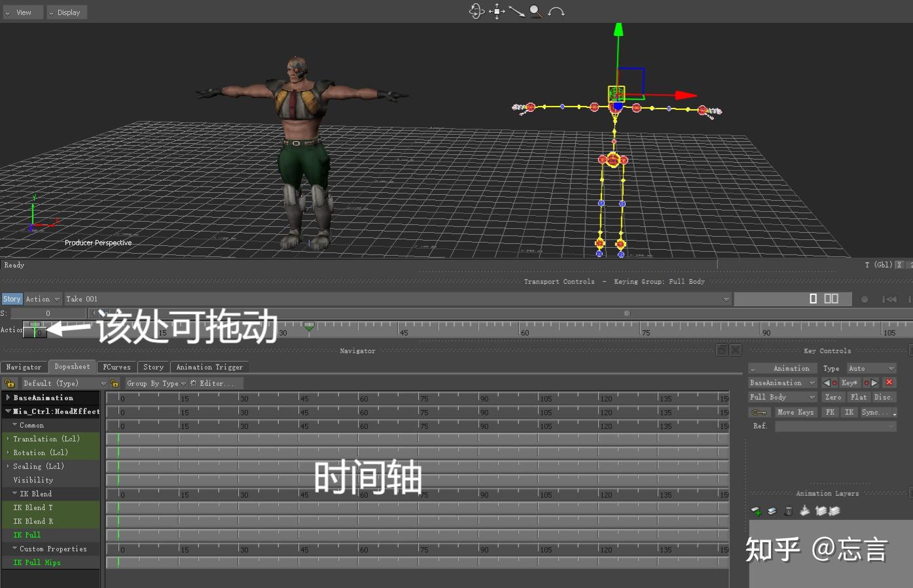Toggle IK mode in Key Controls
This screenshot has width=913, height=588.
[850, 412]
